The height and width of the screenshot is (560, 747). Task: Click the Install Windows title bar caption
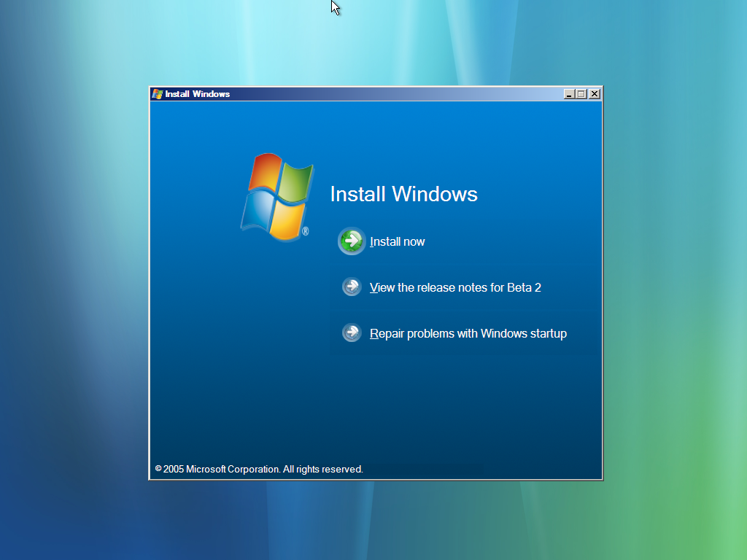click(198, 94)
